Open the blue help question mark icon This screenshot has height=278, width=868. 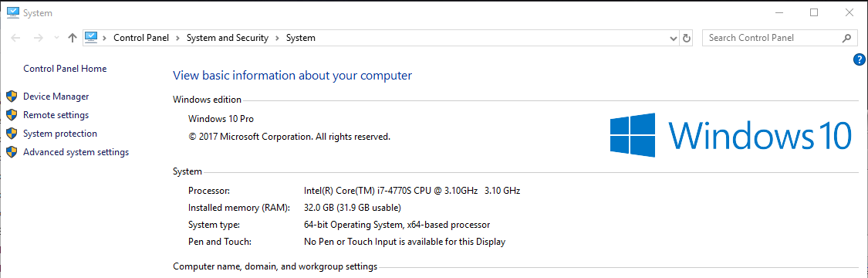(860, 59)
